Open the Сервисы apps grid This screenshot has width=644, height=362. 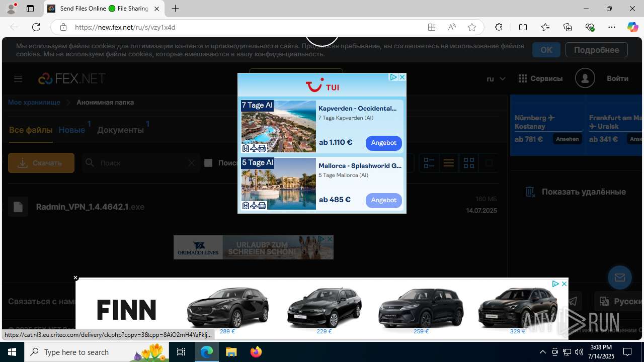coord(540,78)
